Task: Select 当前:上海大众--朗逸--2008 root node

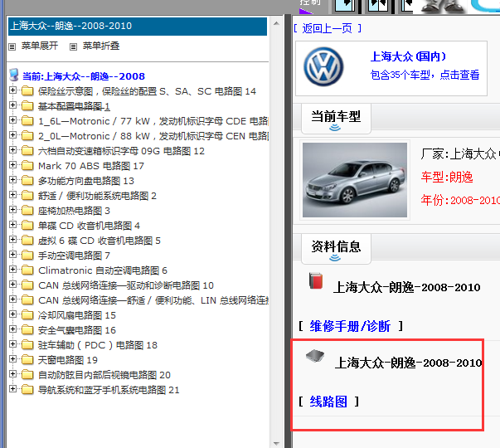Action: (84, 76)
